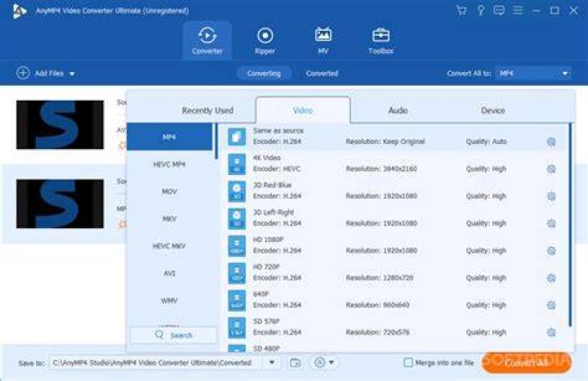The width and height of the screenshot is (588, 381).
Task: Select MKV format
Action: tap(169, 219)
